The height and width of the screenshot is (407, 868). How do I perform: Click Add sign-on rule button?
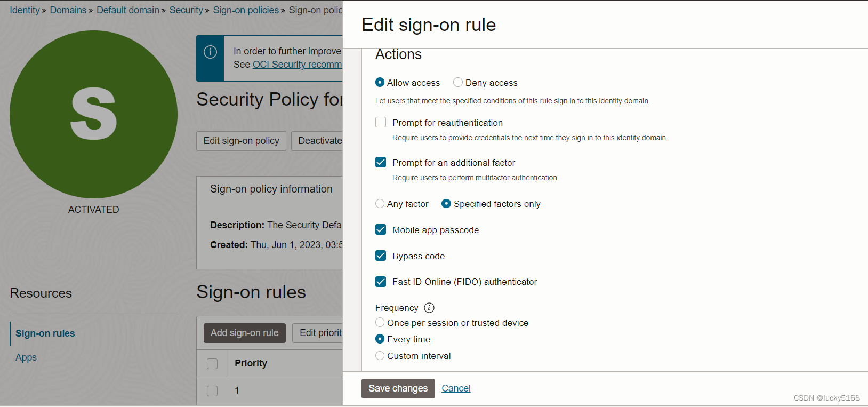[244, 333]
